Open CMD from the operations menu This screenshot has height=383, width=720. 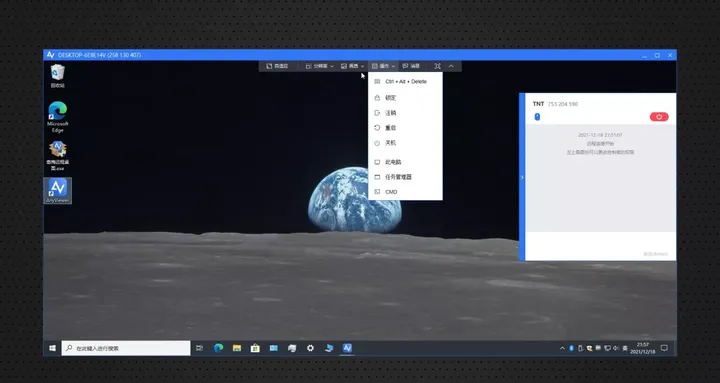(405, 192)
